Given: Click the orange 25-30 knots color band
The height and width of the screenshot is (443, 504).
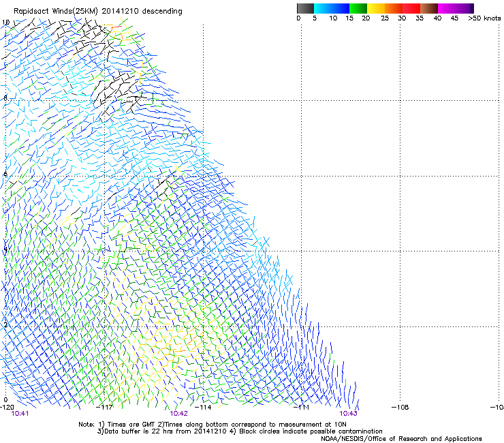Looking at the screenshot, I should [394, 8].
